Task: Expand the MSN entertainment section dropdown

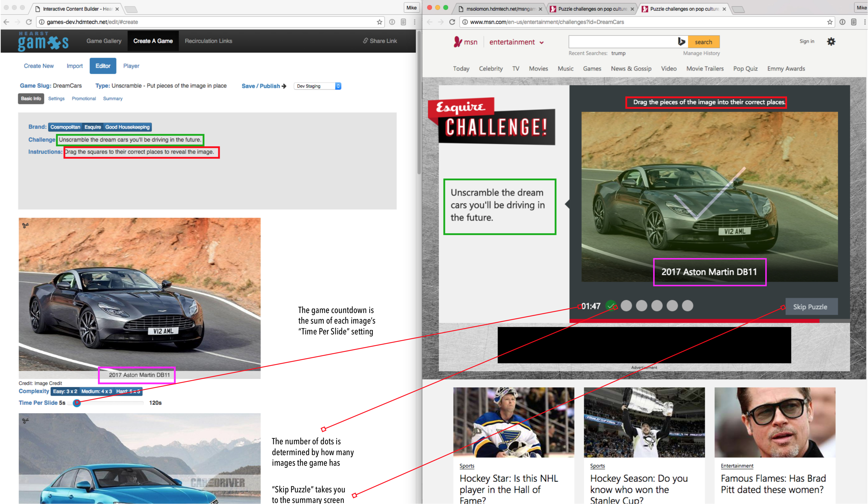Action: (x=516, y=42)
